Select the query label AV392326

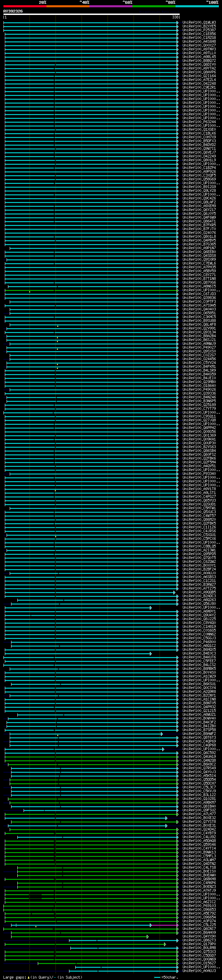[13, 11]
